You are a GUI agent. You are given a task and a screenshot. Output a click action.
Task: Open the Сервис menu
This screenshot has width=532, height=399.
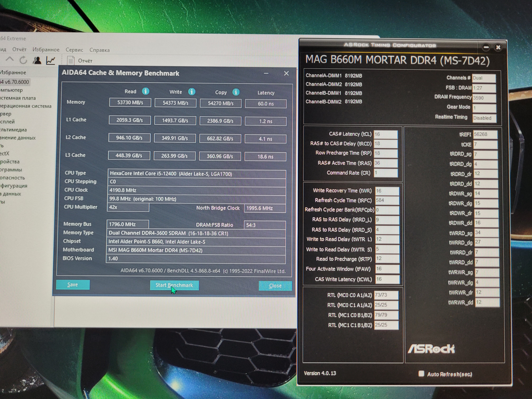74,50
